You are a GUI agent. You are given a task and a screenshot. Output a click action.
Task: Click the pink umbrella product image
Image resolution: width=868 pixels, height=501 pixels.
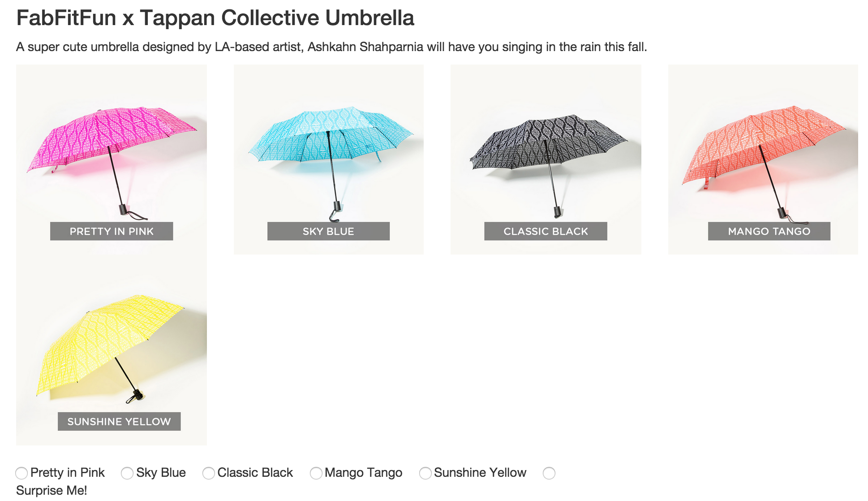112,160
